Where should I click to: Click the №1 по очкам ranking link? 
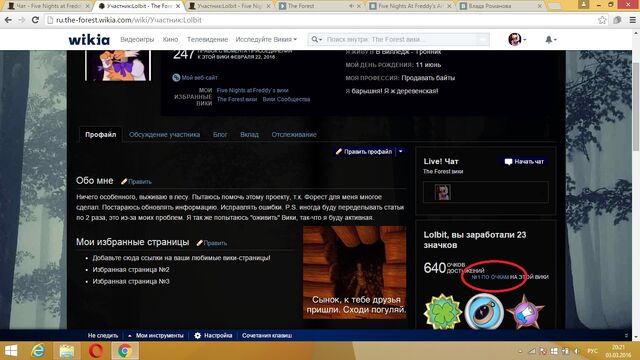(489, 277)
